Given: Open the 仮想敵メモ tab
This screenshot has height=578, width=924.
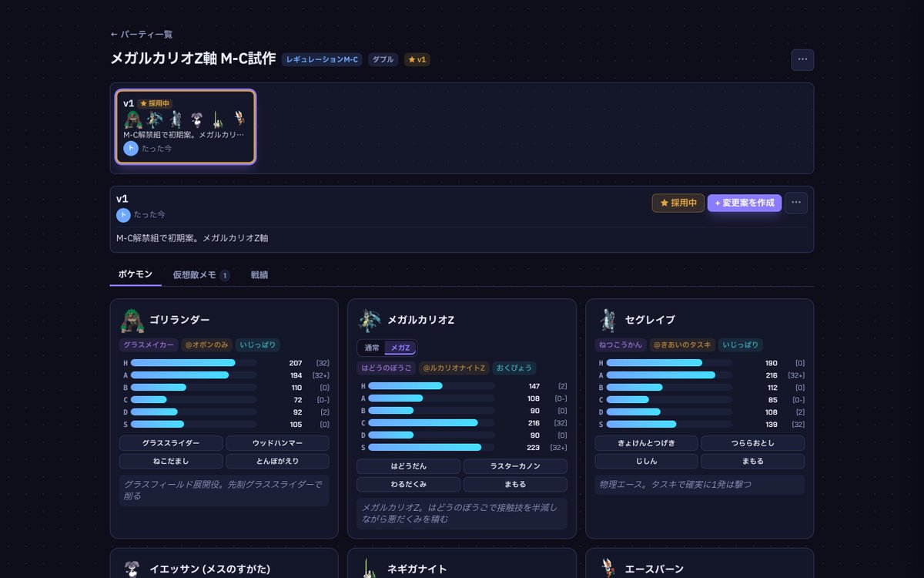Looking at the screenshot, I should tap(200, 274).
